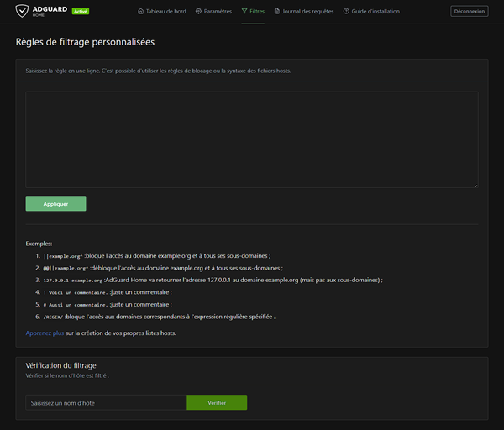
Task: Open the Journal des requêtes page
Action: pos(307,12)
